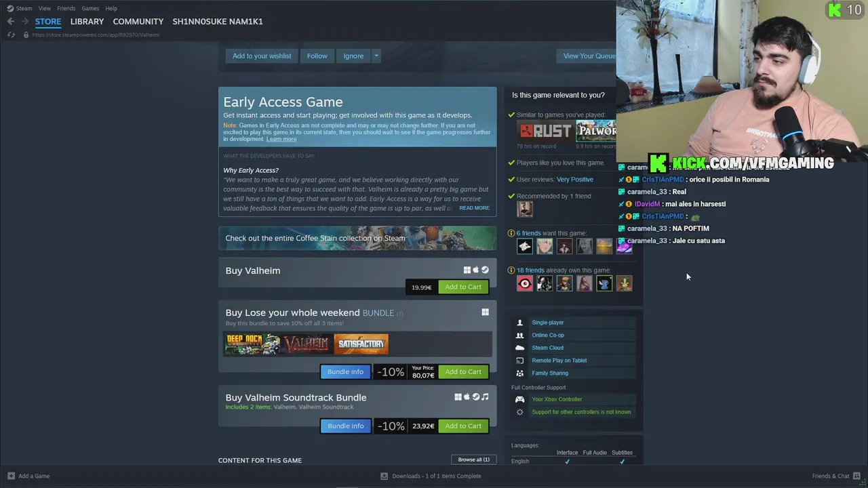Click the Family Sharing icon

click(520, 373)
